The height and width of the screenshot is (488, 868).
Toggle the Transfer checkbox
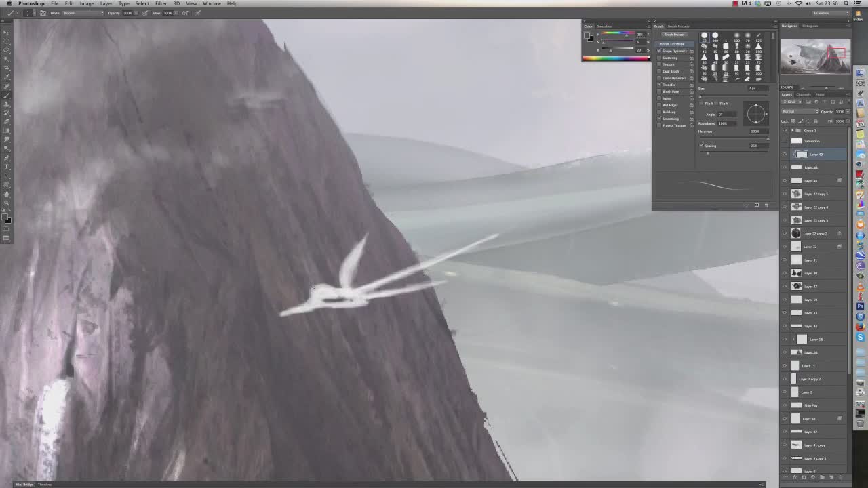659,85
